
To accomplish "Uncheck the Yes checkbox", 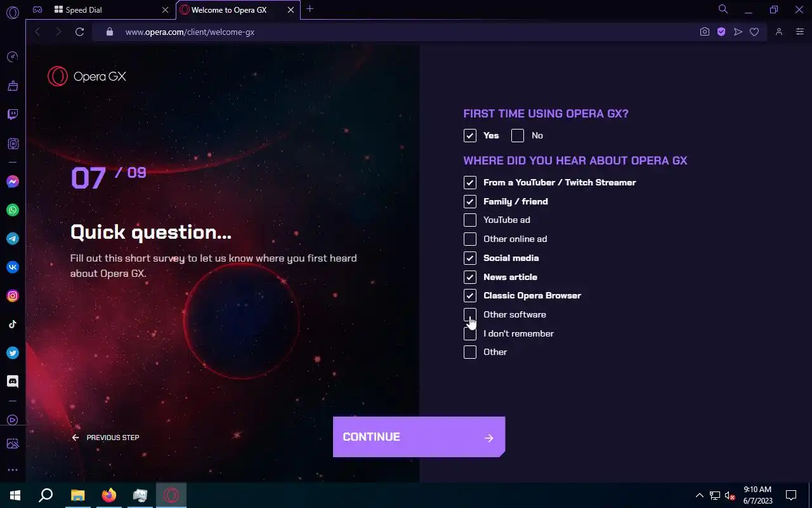I will (x=469, y=135).
